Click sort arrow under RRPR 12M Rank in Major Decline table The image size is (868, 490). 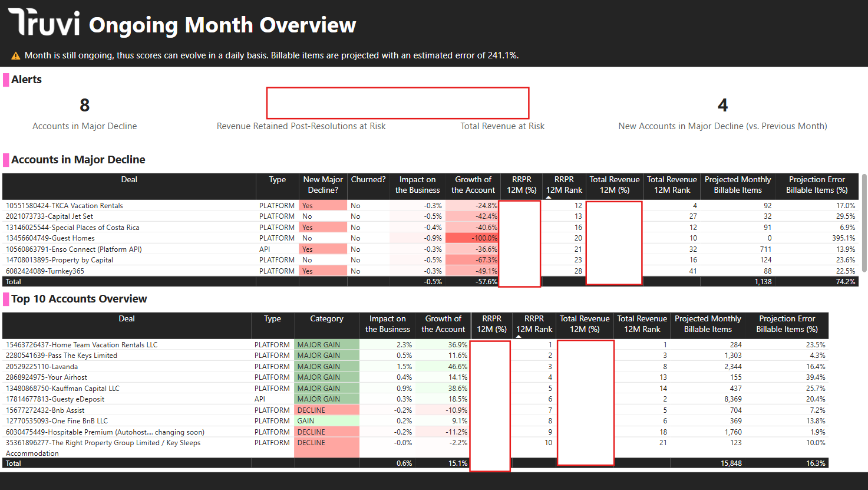click(549, 198)
